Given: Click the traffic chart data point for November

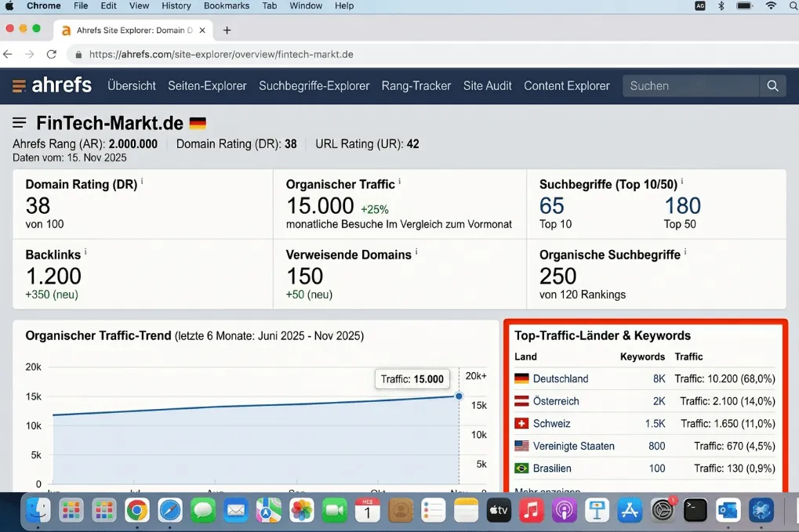Looking at the screenshot, I should click(x=459, y=396).
